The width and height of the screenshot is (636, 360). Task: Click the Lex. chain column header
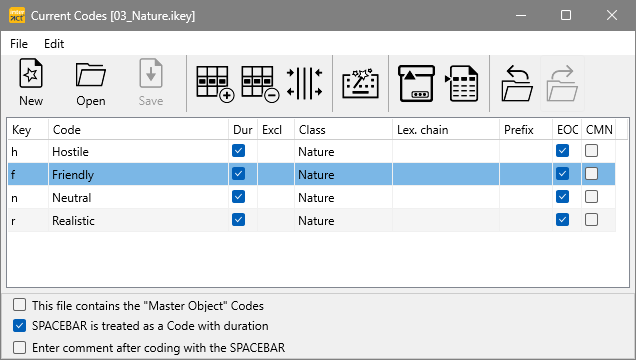coord(446,130)
